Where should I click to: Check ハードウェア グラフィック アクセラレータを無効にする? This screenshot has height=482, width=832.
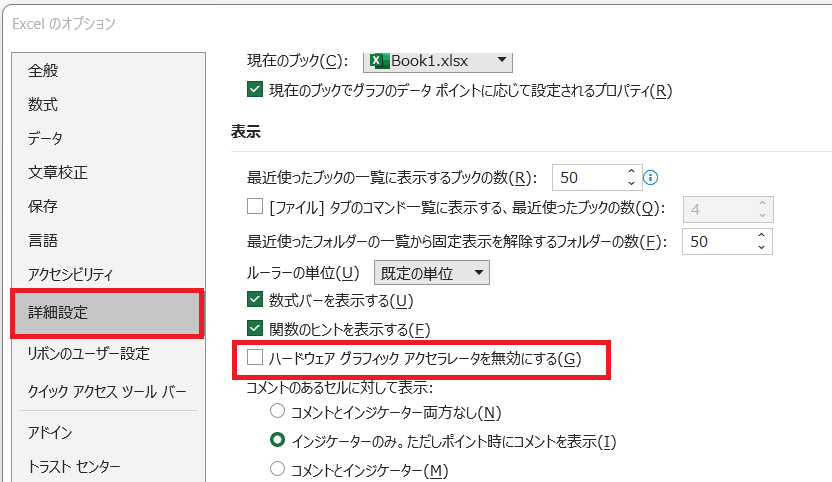255,357
